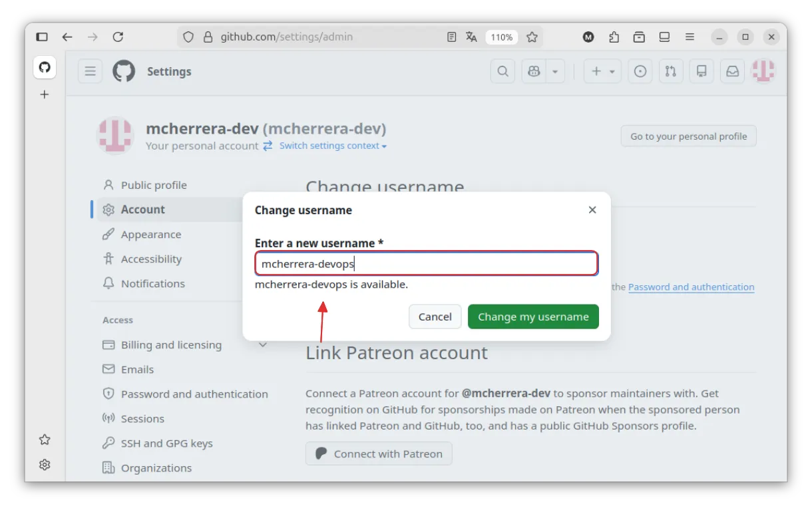
Task: Toggle the browser sidebar panel
Action: pyautogui.click(x=42, y=37)
